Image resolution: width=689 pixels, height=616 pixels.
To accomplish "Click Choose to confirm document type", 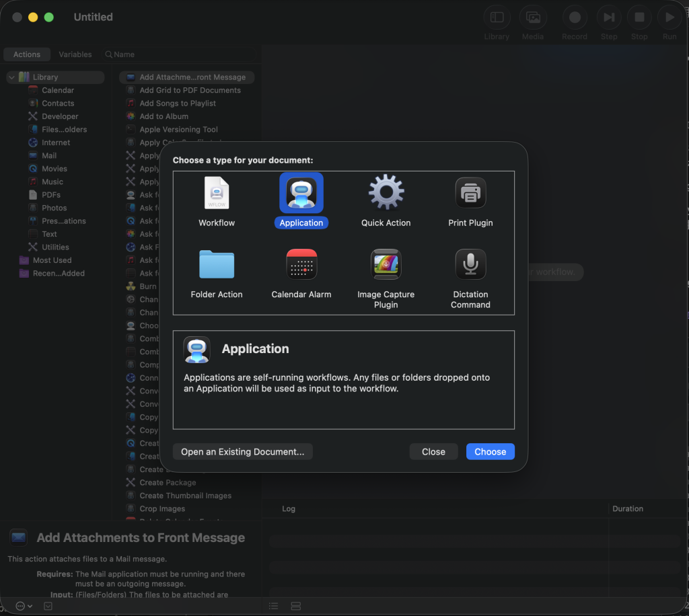I will (x=490, y=451).
